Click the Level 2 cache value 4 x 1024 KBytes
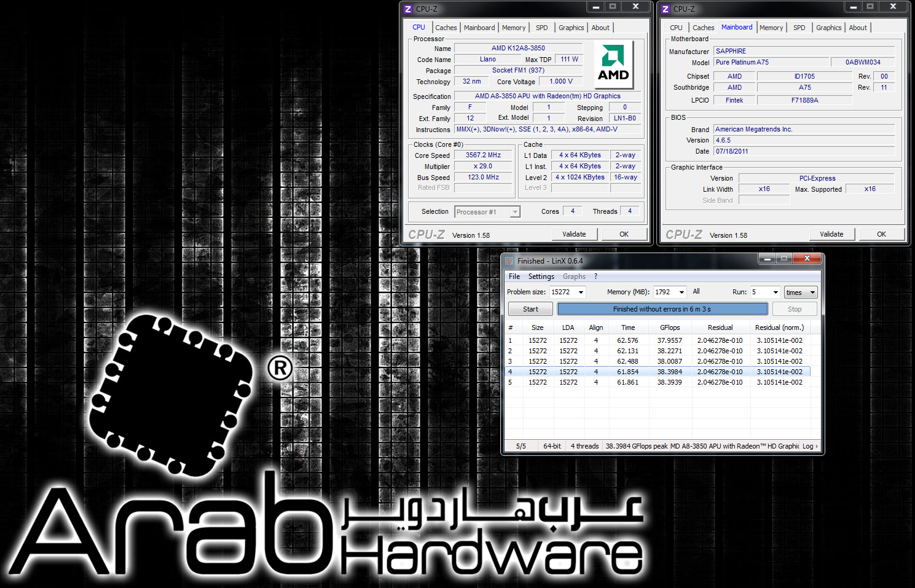 [580, 178]
